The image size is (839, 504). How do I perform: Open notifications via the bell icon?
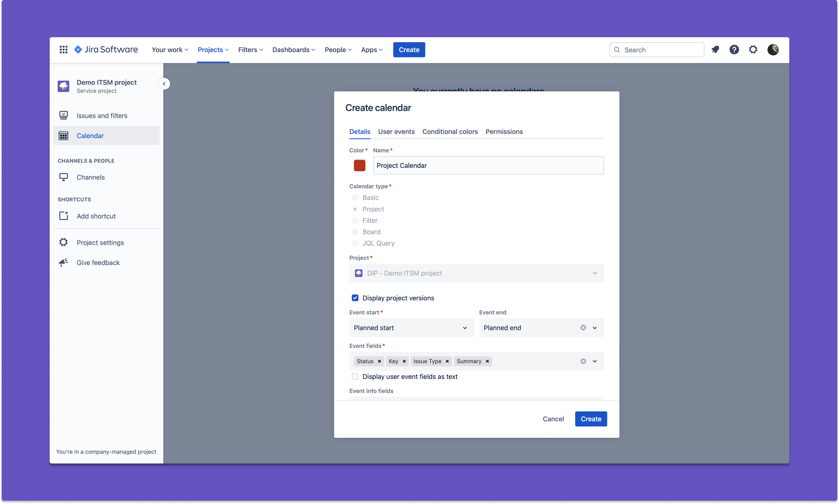click(715, 50)
